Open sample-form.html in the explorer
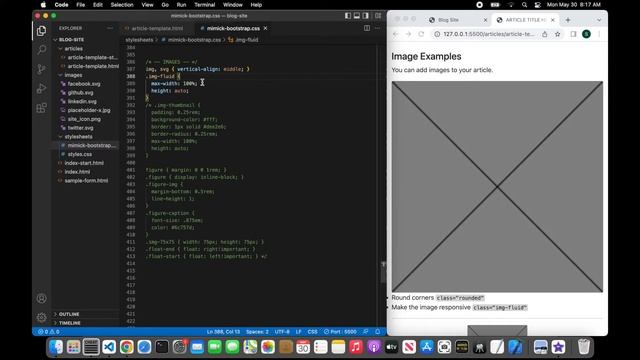Image resolution: width=640 pixels, height=360 pixels. point(85,180)
